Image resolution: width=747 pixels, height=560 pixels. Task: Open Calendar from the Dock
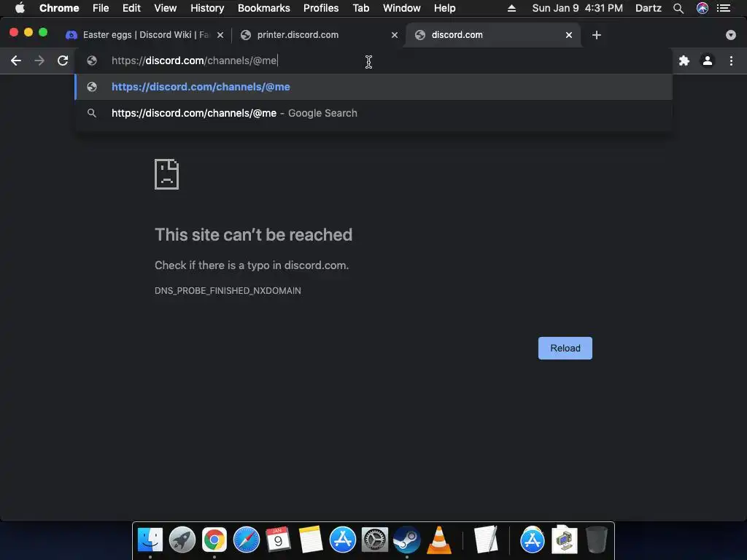278,540
